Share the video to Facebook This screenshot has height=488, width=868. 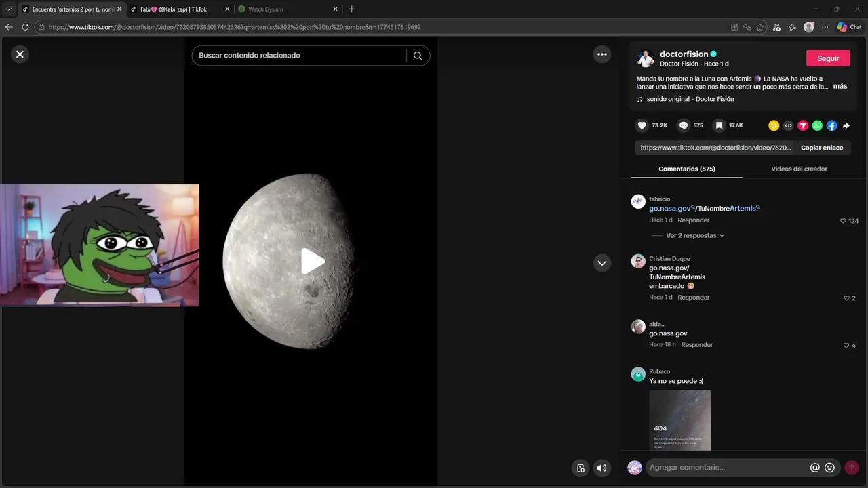(x=831, y=125)
